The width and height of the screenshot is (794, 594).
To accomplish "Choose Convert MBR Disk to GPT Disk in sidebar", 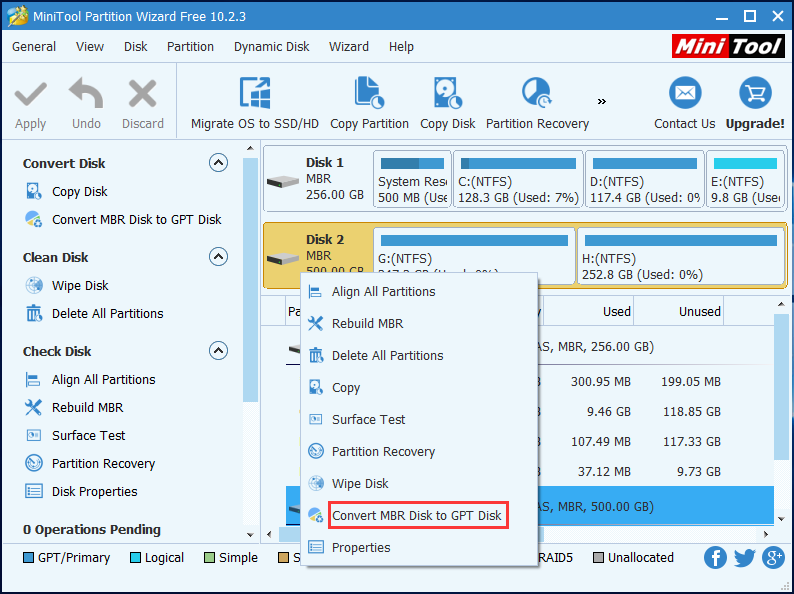I will tap(137, 219).
